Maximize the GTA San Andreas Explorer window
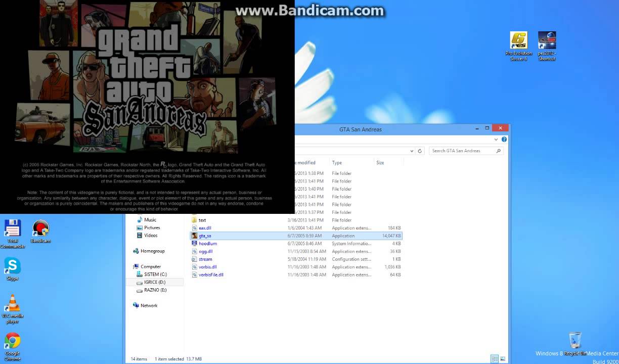This screenshot has height=364, width=619. (x=487, y=128)
